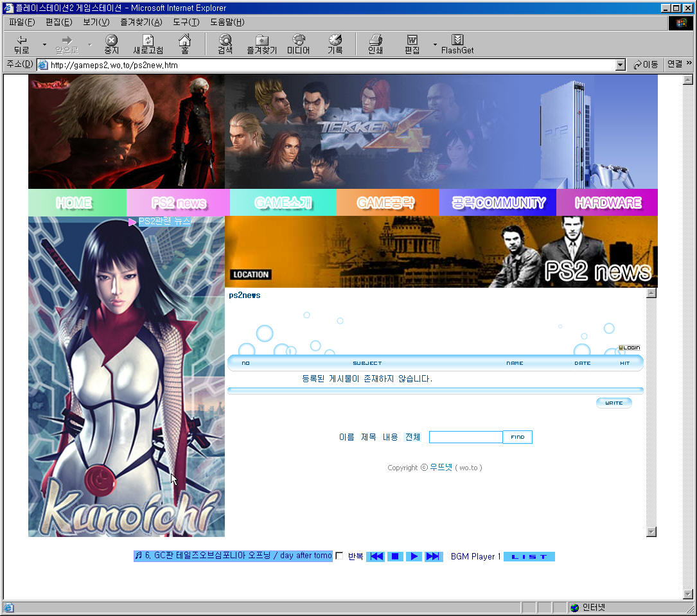Click the stop button in BGM player

pyautogui.click(x=395, y=556)
